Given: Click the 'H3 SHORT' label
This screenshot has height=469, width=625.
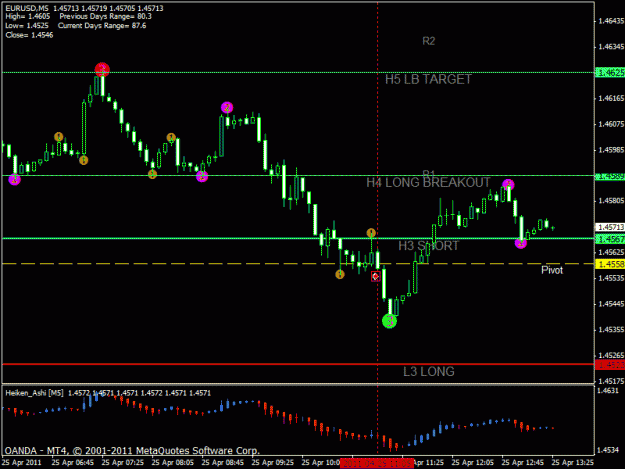Looking at the screenshot, I should (x=428, y=246).
